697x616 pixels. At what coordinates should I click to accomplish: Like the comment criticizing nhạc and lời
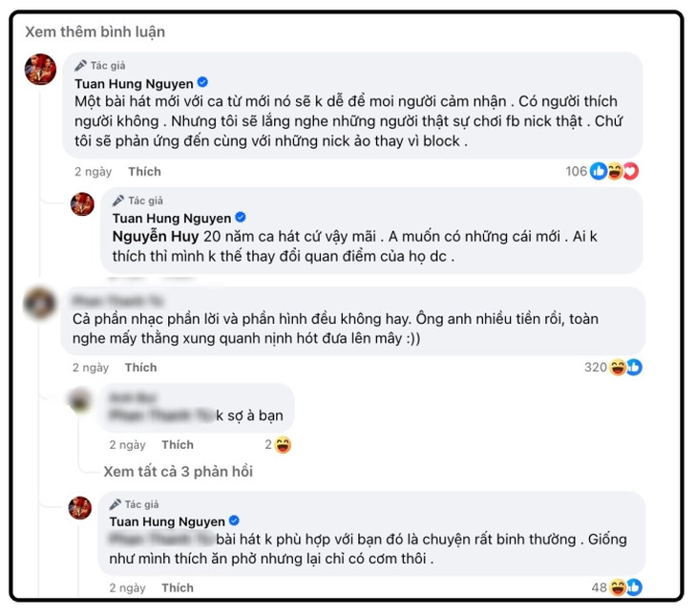[141, 368]
